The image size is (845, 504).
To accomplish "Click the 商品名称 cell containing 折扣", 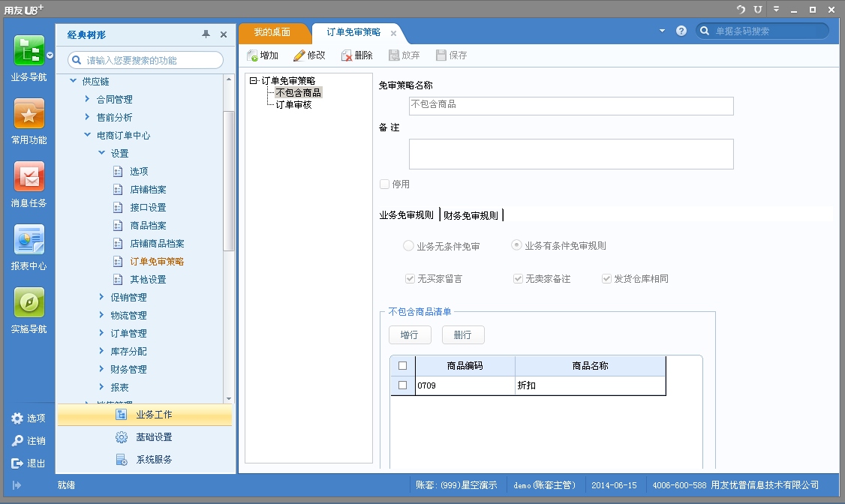I will pyautogui.click(x=590, y=385).
